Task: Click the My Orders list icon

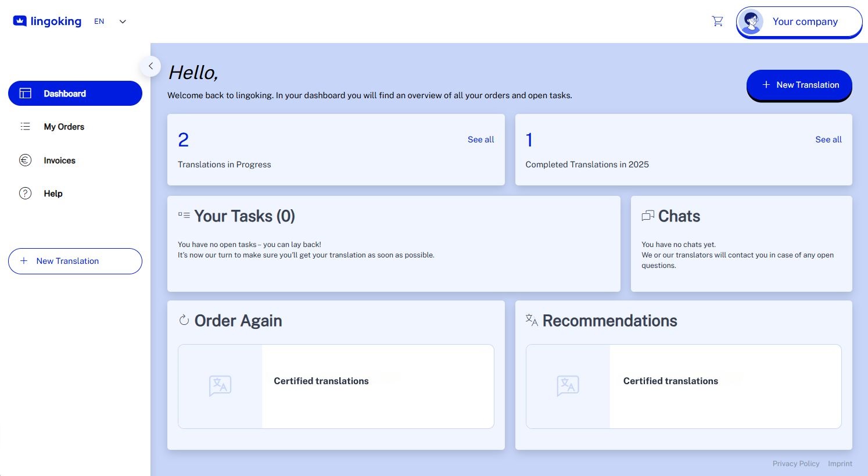Action: [25, 126]
